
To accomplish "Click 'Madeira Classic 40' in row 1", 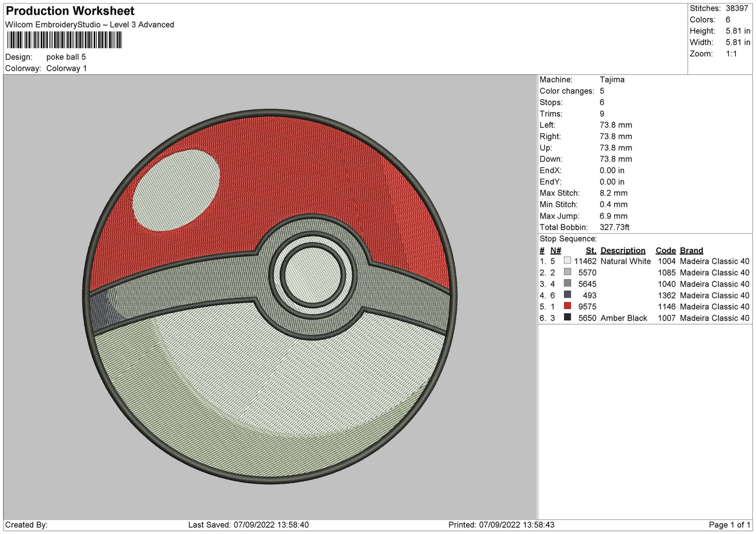I will 715,262.
